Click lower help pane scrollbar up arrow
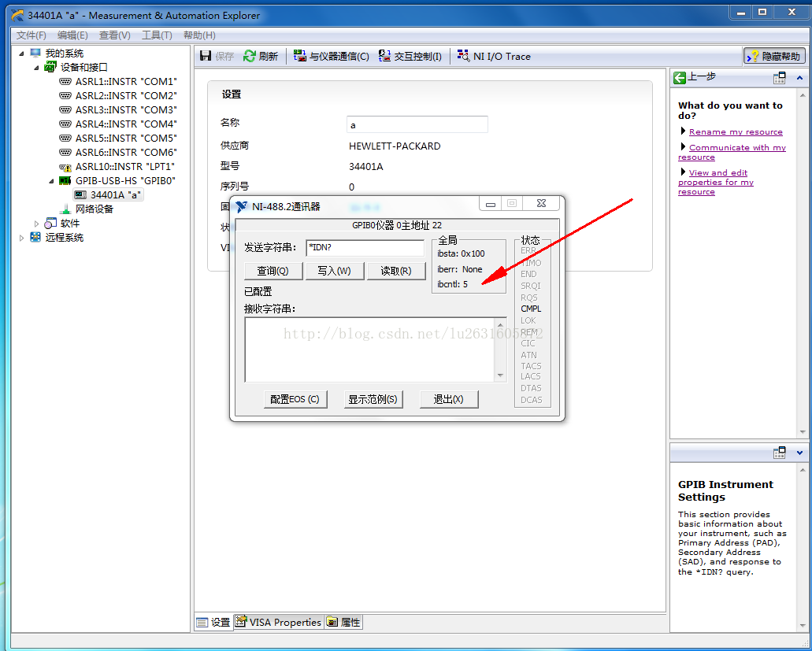Screen dimensions: 812x651 click(803, 470)
